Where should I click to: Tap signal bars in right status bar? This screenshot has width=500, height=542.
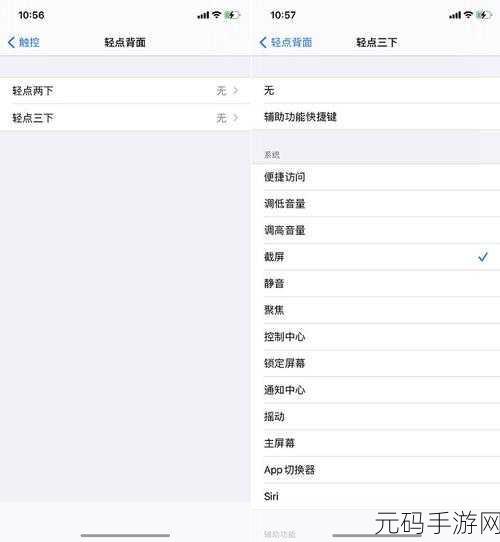coord(455,15)
